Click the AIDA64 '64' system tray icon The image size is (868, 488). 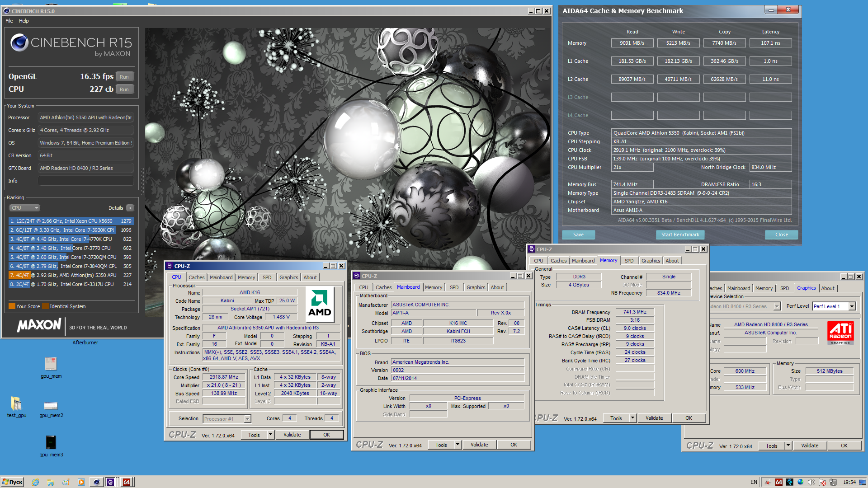(778, 482)
